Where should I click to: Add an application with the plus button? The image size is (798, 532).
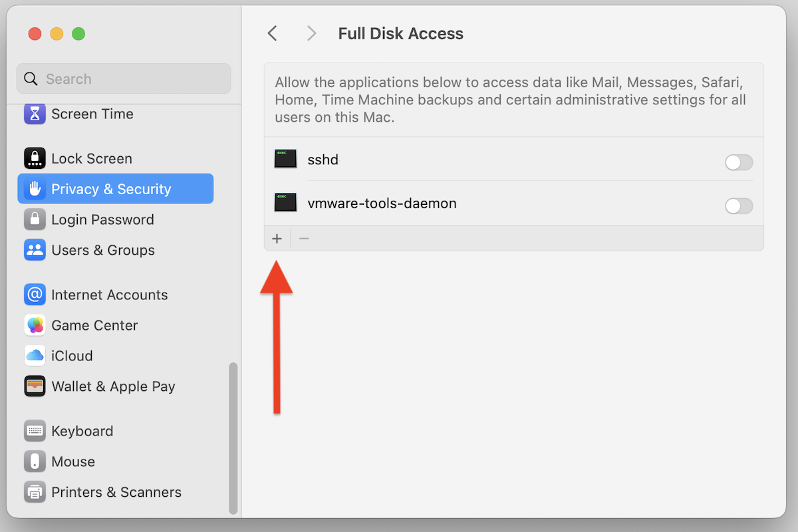277,239
